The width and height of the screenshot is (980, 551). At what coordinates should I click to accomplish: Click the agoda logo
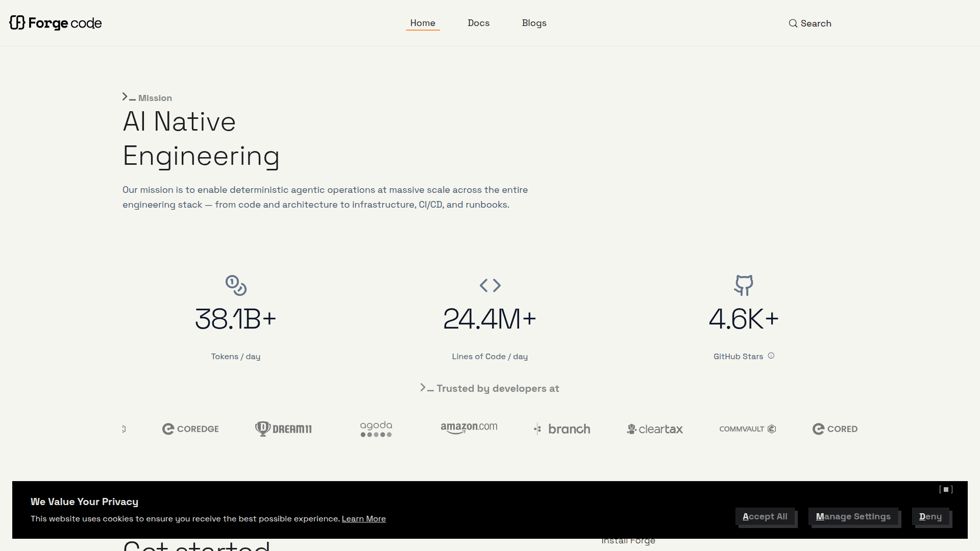coord(376,429)
